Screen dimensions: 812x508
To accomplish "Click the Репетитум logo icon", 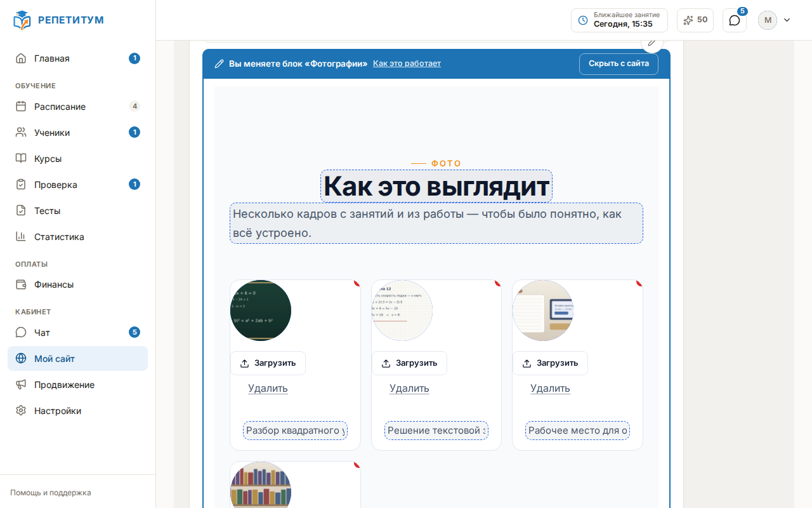I will (22, 20).
